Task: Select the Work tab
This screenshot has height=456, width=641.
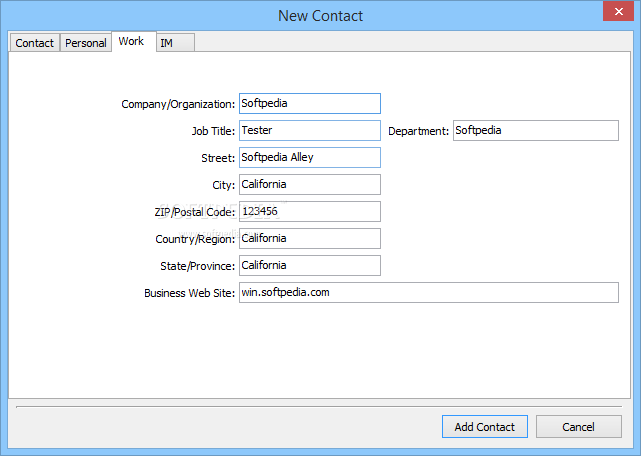Action: (134, 41)
